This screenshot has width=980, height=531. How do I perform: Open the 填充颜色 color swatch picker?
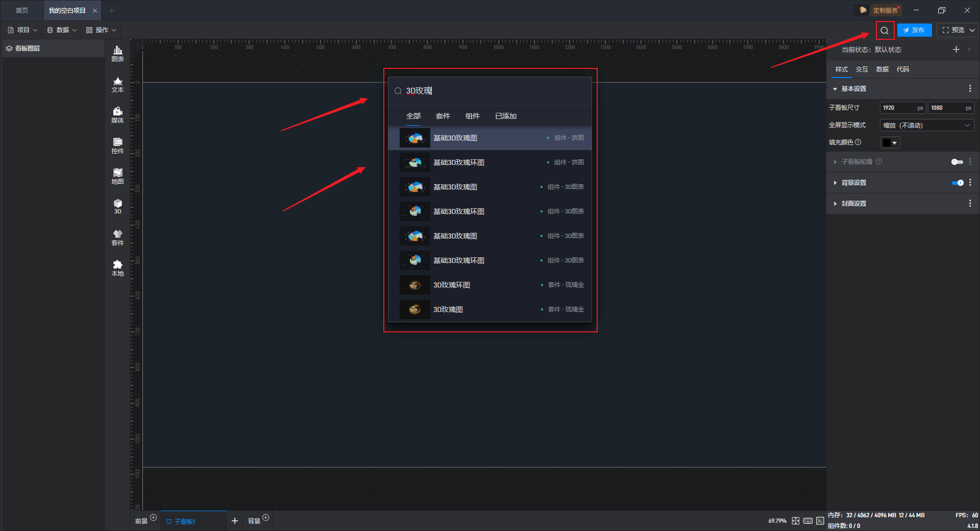[890, 143]
